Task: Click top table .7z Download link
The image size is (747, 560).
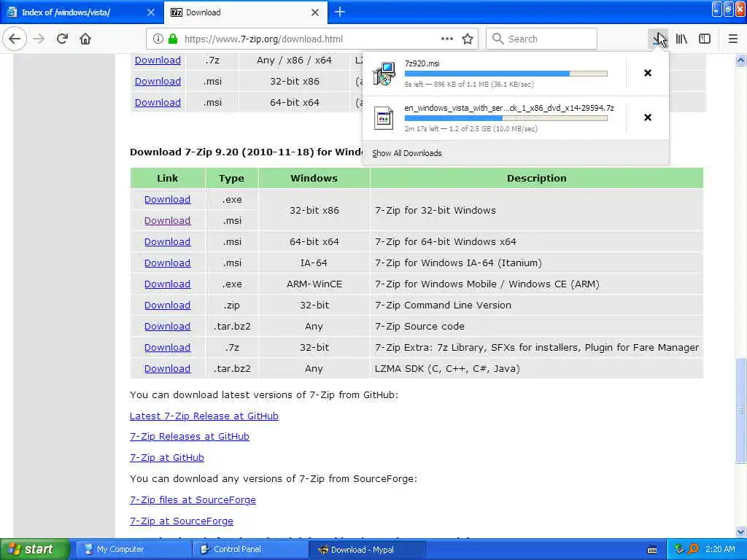Action: click(158, 60)
